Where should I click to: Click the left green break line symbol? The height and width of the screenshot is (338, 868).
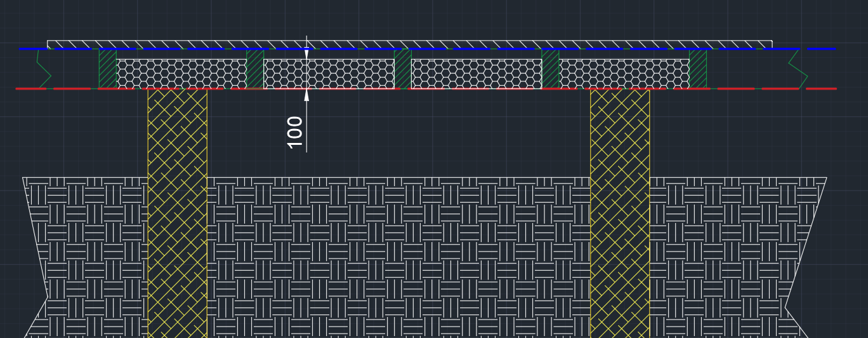43,69
